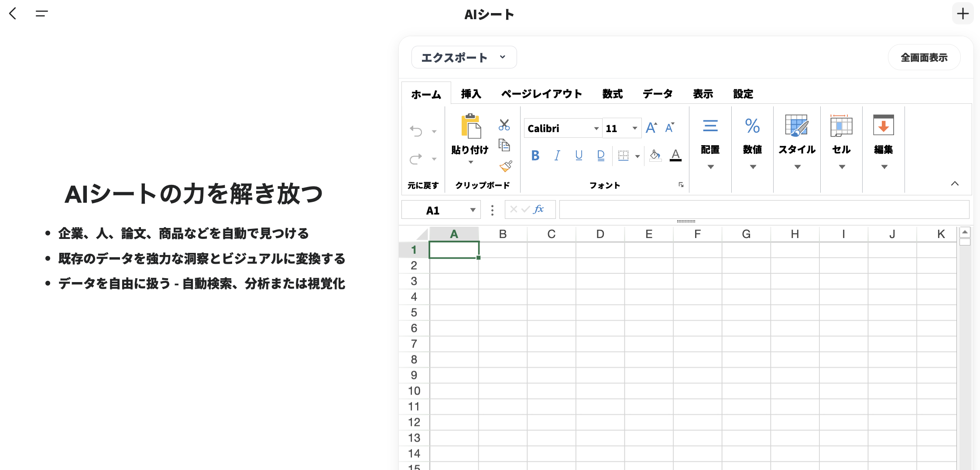Screen dimensions: 980x470
Task: Toggle underline formatting
Action: [579, 155]
